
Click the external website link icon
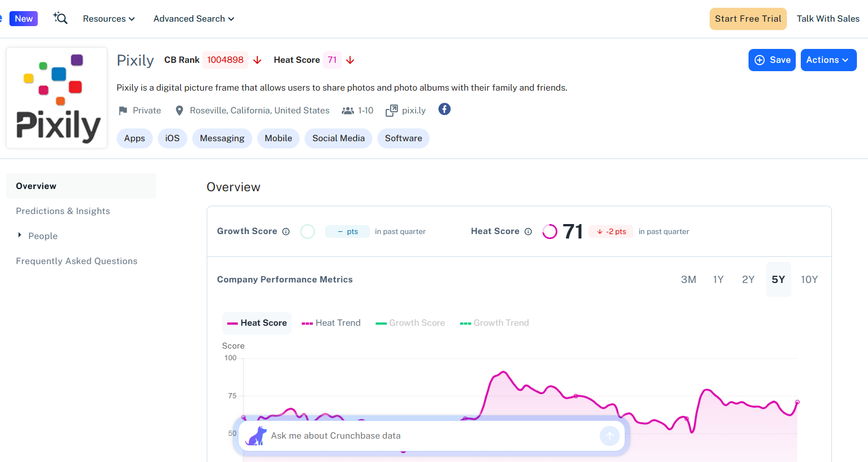pos(392,111)
